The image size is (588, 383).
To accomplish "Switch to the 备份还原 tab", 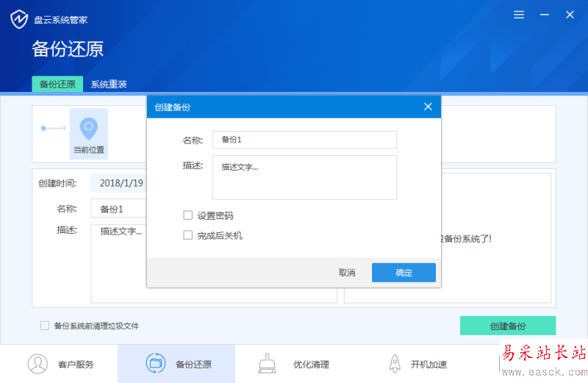I will pos(57,84).
